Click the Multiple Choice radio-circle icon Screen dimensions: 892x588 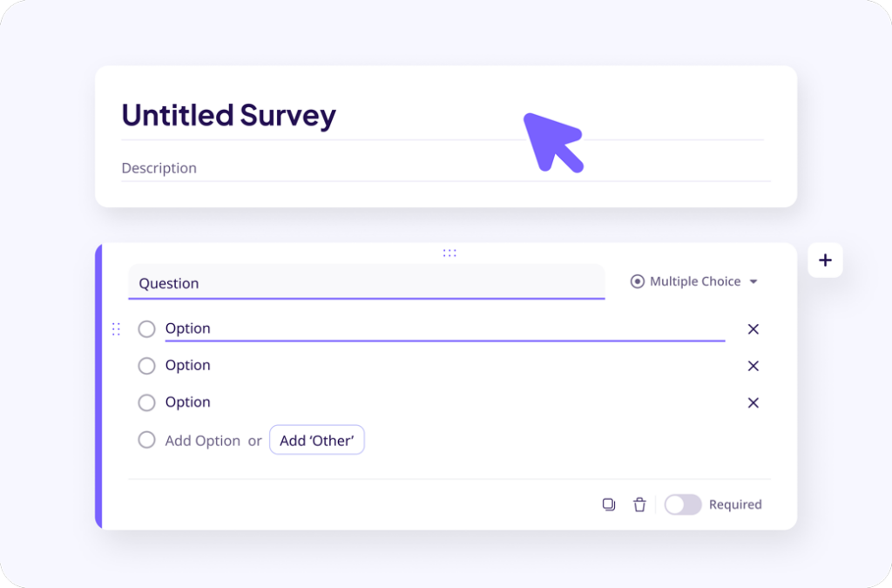point(639,281)
